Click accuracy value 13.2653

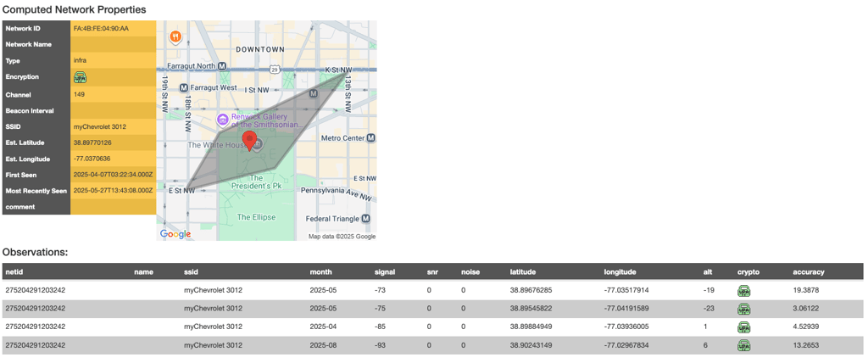(805, 345)
